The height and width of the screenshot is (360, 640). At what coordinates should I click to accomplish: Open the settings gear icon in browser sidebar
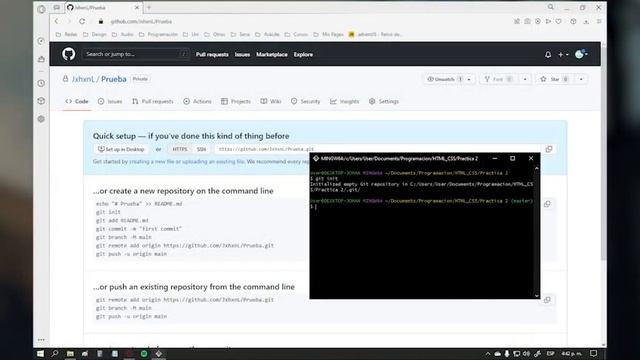click(41, 119)
